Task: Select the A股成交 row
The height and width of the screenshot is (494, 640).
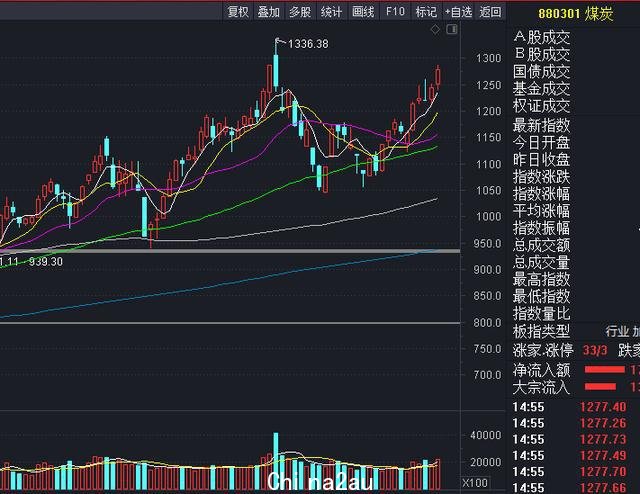Action: click(x=542, y=37)
